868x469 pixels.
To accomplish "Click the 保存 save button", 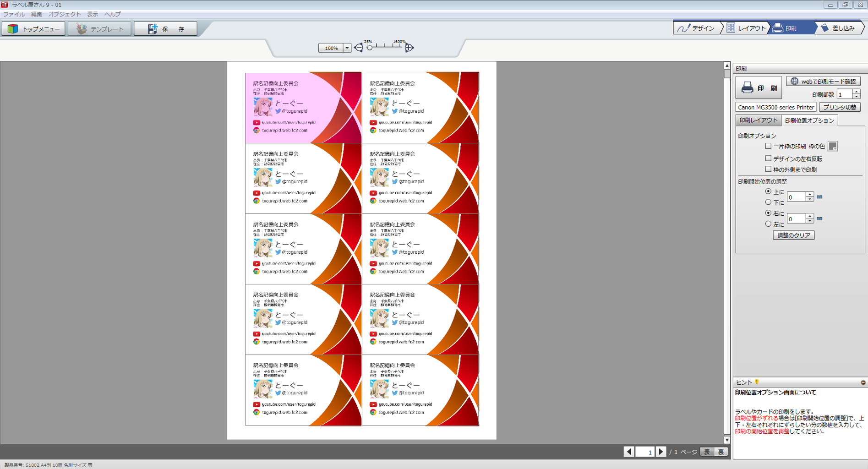I will pyautogui.click(x=165, y=28).
